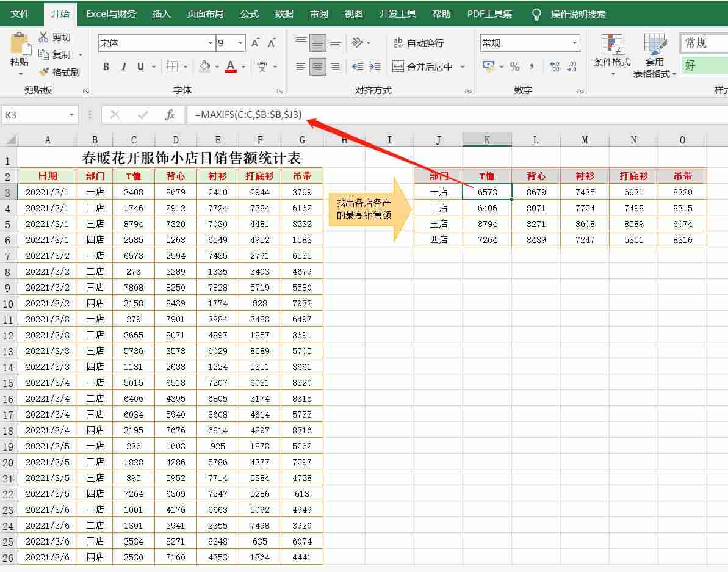Image resolution: width=728 pixels, height=572 pixels.
Task: Click the insert function fx button
Action: point(170,115)
